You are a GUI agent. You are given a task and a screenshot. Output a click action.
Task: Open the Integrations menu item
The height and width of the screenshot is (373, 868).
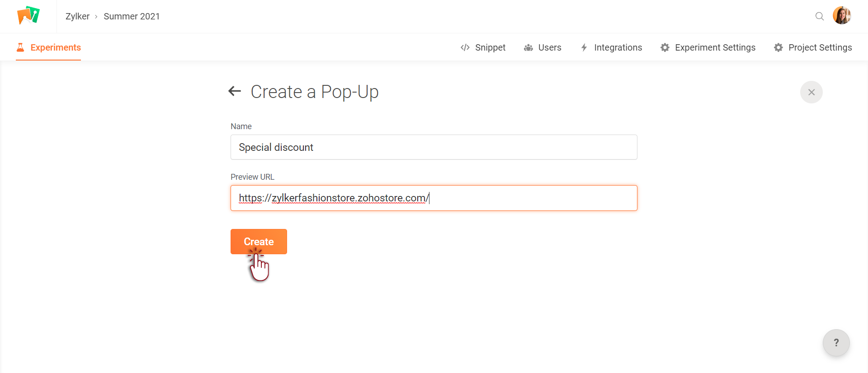pyautogui.click(x=612, y=47)
